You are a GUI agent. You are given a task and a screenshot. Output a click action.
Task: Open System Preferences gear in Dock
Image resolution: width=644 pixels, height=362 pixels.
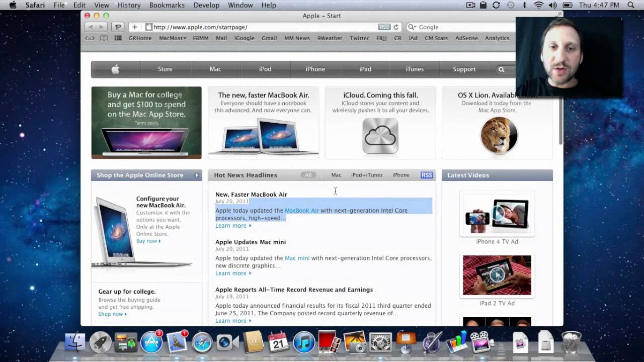tap(380, 342)
